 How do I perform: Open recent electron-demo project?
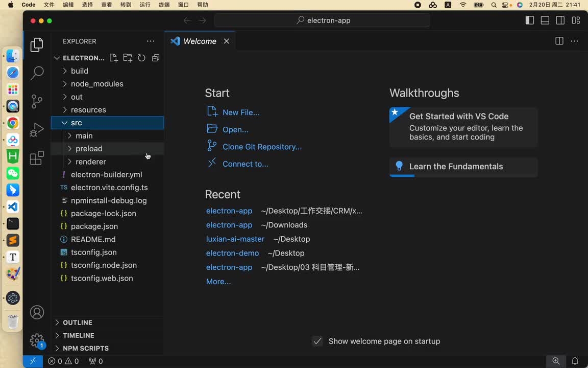tap(233, 253)
